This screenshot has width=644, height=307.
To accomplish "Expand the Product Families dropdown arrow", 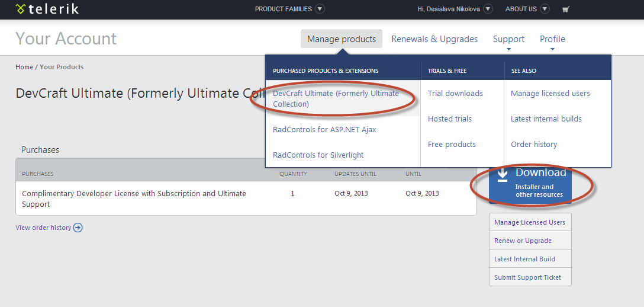I will pyautogui.click(x=320, y=9).
